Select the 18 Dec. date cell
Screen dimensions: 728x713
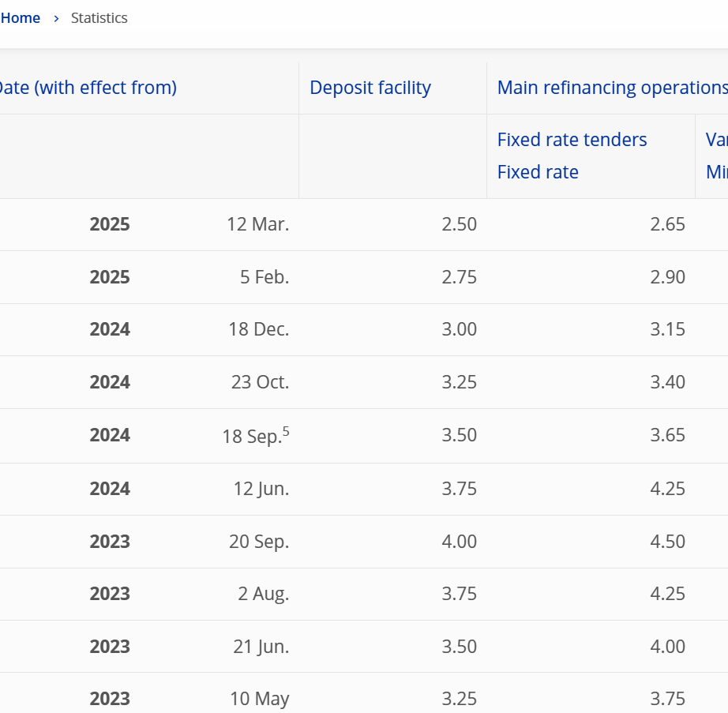click(258, 329)
